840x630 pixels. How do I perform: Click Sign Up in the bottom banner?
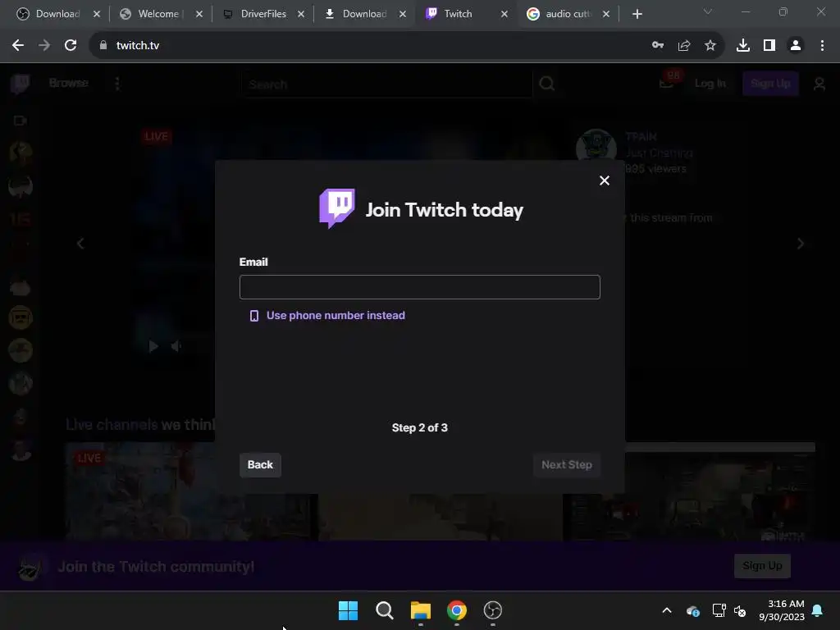[x=762, y=566]
